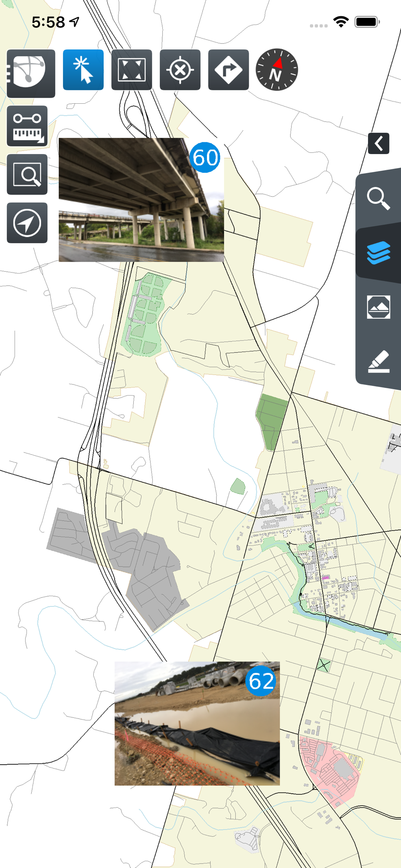Toggle the GPS location arrow button
The width and height of the screenshot is (401, 868).
point(27,223)
